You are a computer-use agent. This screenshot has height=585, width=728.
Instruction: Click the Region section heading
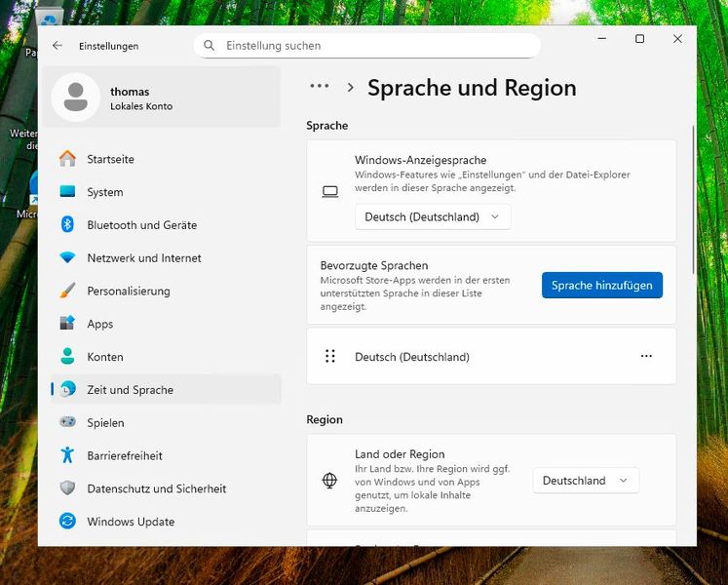tap(325, 419)
